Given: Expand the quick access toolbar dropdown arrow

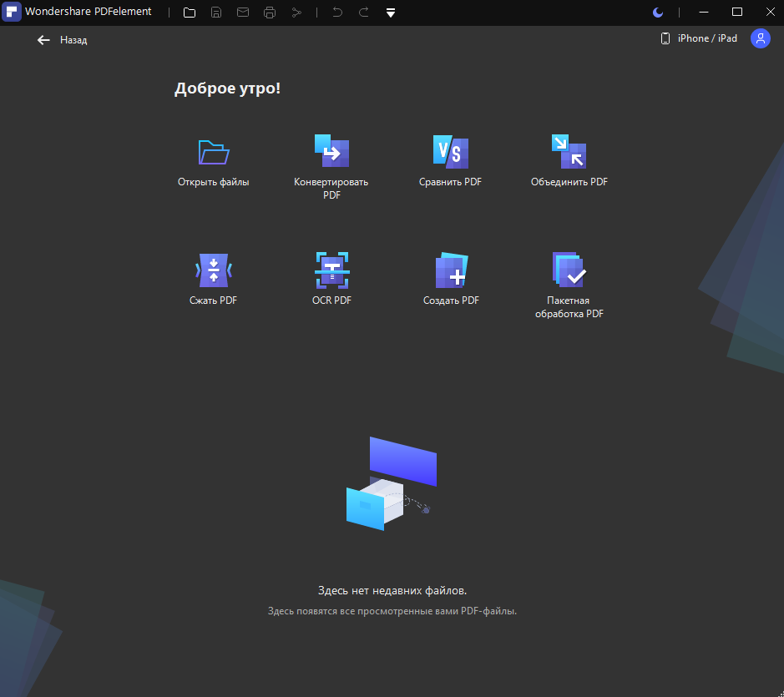Looking at the screenshot, I should (x=391, y=13).
